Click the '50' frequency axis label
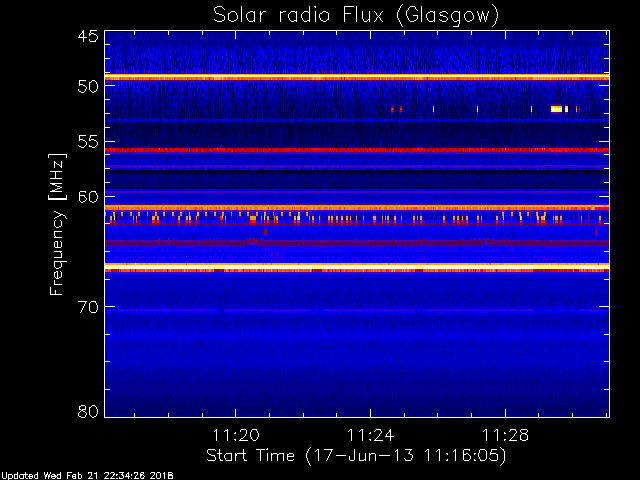The width and height of the screenshot is (640, 480). (88, 87)
